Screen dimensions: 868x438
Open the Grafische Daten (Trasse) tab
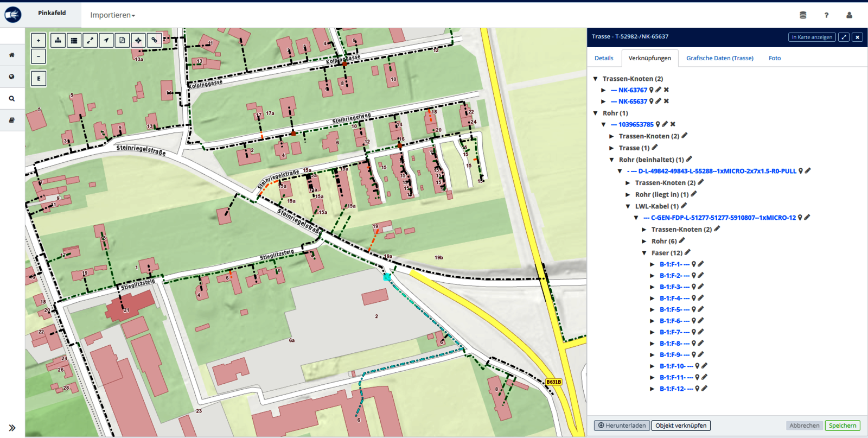point(719,58)
